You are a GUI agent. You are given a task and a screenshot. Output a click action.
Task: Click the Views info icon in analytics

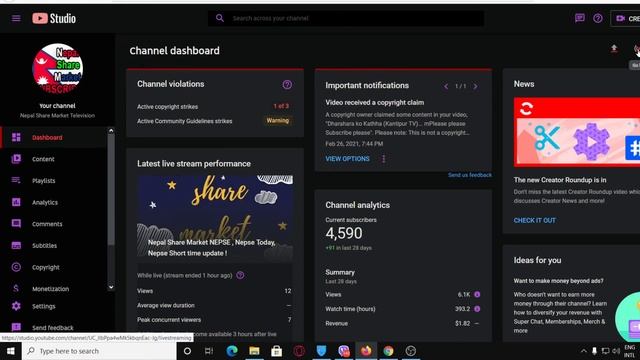[477, 294]
